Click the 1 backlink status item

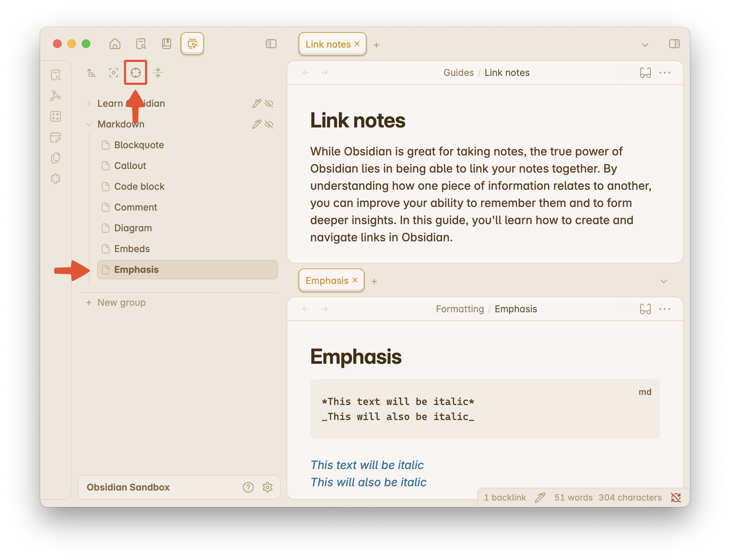505,497
